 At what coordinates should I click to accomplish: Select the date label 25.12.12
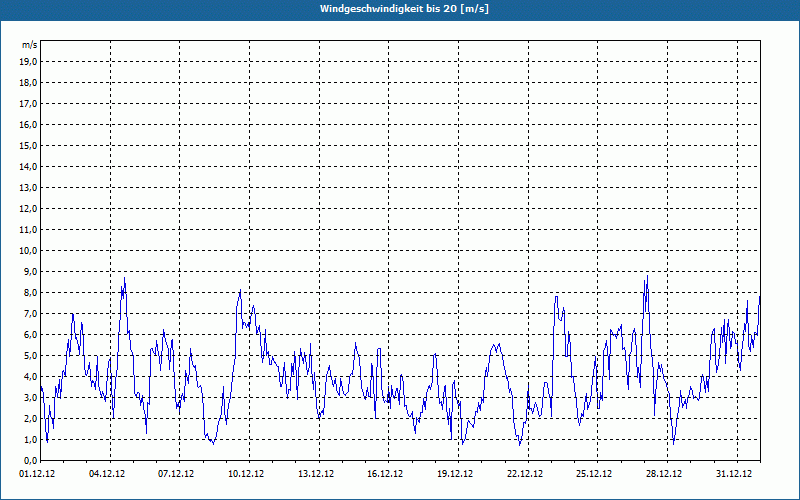tap(594, 473)
